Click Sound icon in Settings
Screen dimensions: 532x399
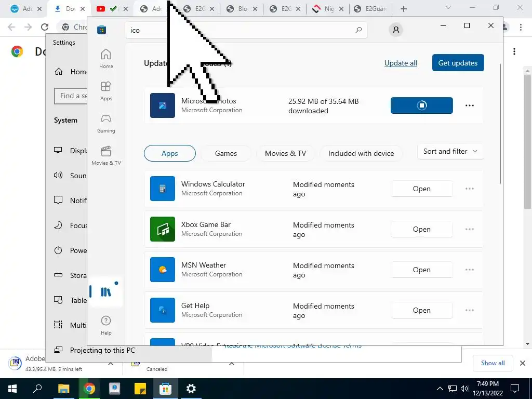pyautogui.click(x=58, y=176)
